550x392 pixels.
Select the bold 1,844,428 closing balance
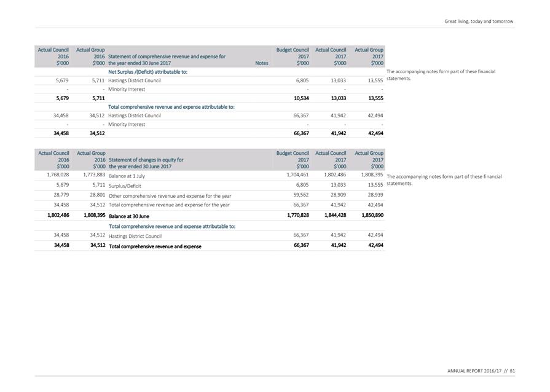(x=336, y=215)
